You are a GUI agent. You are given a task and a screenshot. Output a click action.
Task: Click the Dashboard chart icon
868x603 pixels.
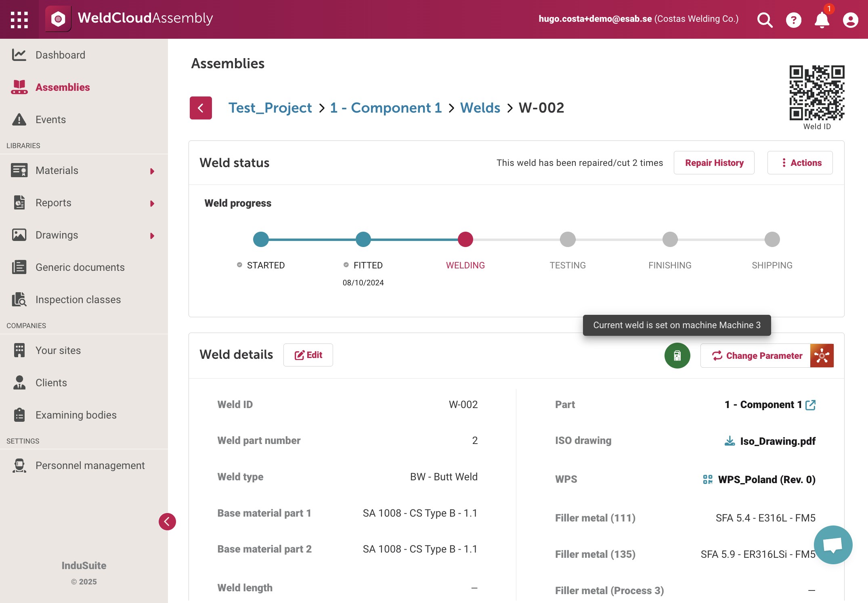[x=19, y=55]
